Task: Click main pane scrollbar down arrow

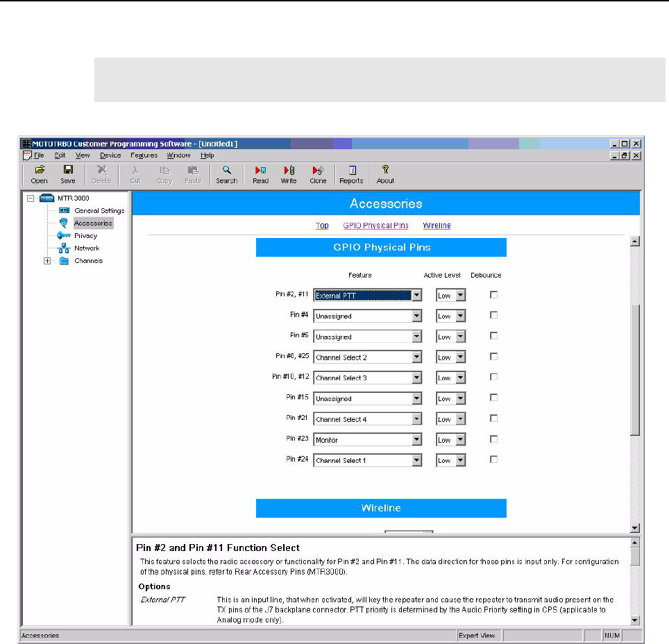Action: pyautogui.click(x=635, y=528)
